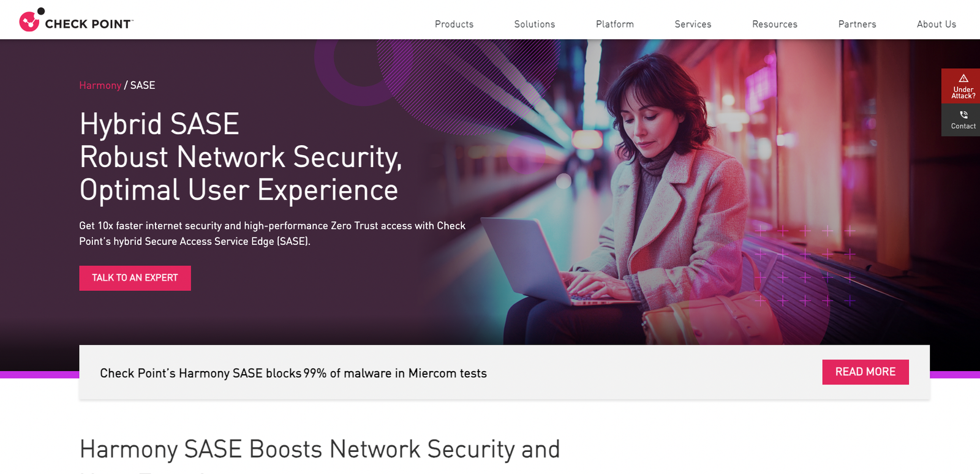Viewport: 980px width, 474px height.
Task: Click the Under Attack warning triangle icon
Action: (x=963, y=78)
